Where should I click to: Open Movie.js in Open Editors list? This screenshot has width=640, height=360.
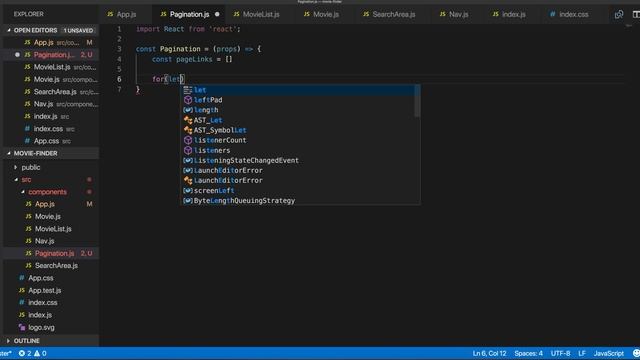[51, 79]
